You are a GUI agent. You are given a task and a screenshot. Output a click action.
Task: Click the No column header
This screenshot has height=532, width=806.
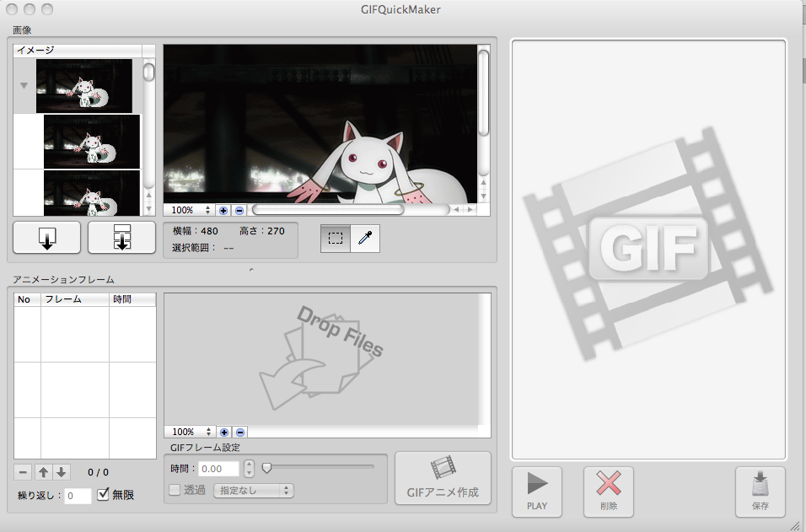(27, 299)
